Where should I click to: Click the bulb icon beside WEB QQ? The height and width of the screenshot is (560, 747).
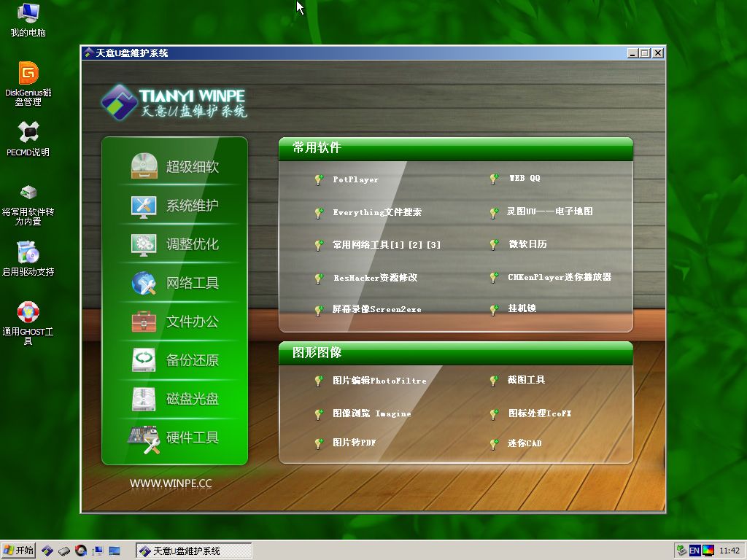tap(494, 179)
